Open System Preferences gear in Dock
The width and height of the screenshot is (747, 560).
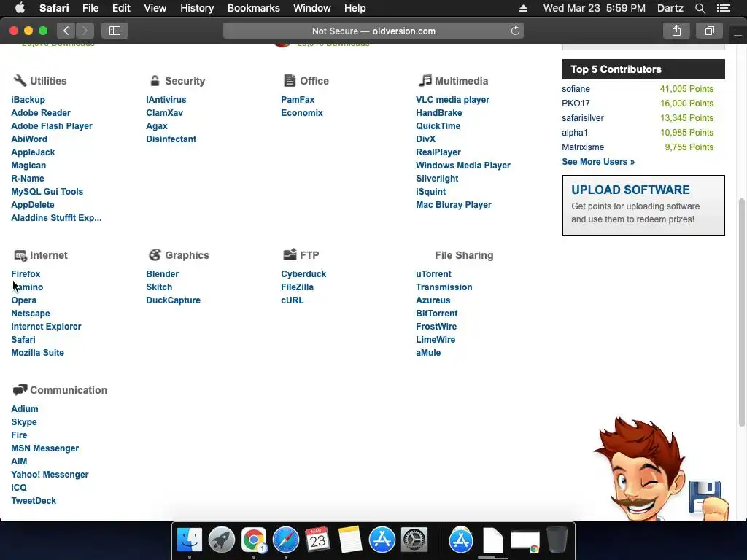(x=414, y=540)
